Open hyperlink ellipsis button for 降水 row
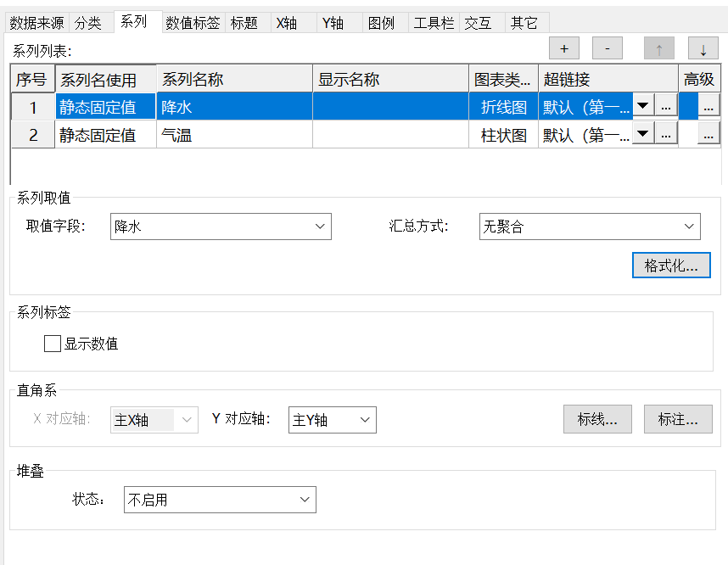 (666, 106)
